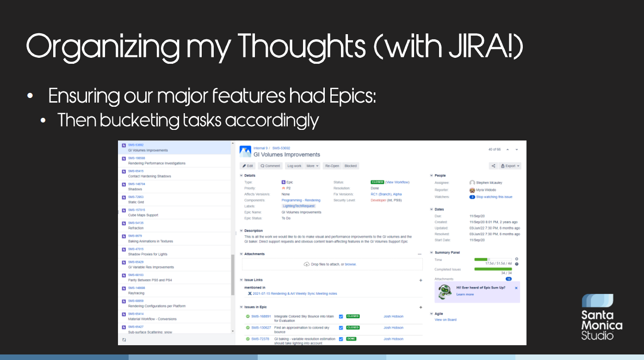
Task: Dismiss the Epic Sum Up banner
Action: coord(516,288)
